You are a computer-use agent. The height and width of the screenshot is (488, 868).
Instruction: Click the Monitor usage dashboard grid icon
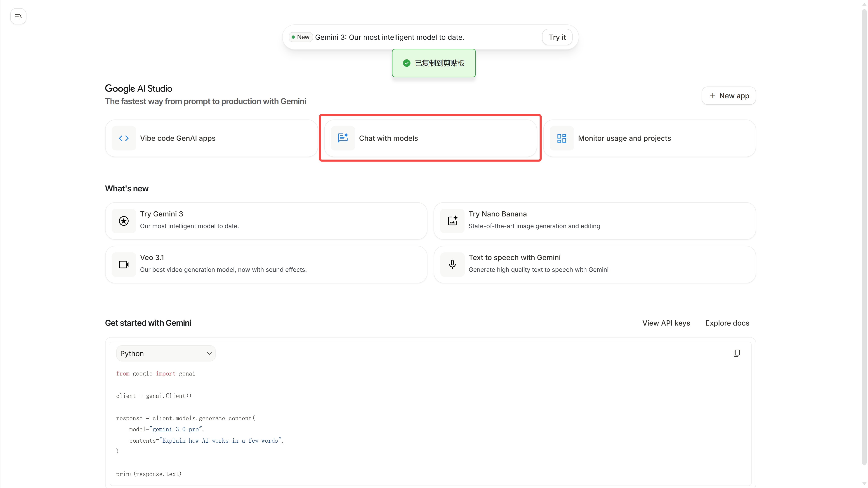[x=562, y=138]
